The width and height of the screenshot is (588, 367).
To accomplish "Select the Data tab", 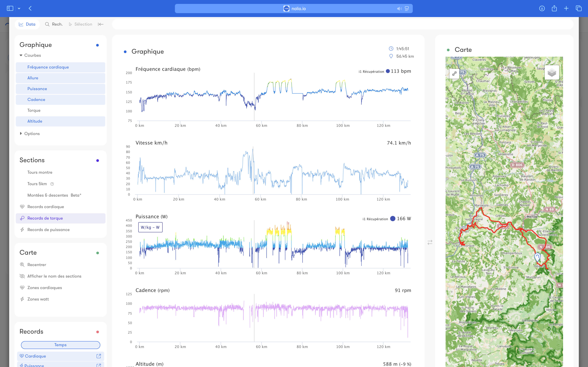I will [x=27, y=24].
